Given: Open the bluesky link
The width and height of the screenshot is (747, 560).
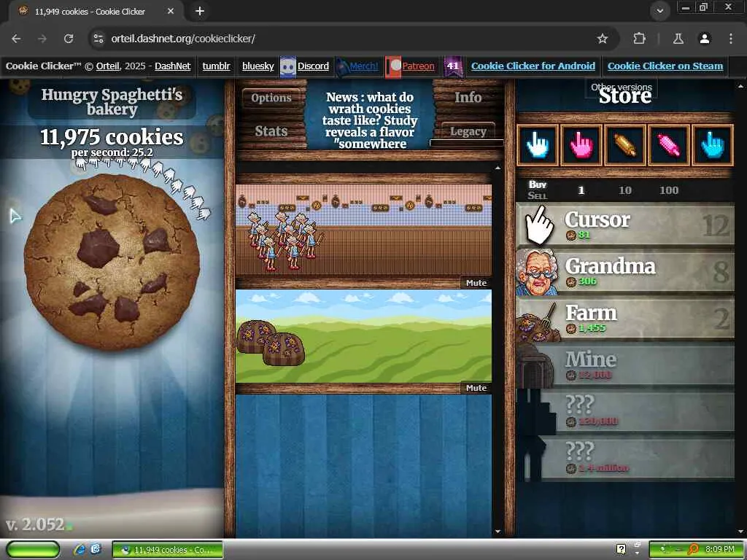Looking at the screenshot, I should click(258, 66).
